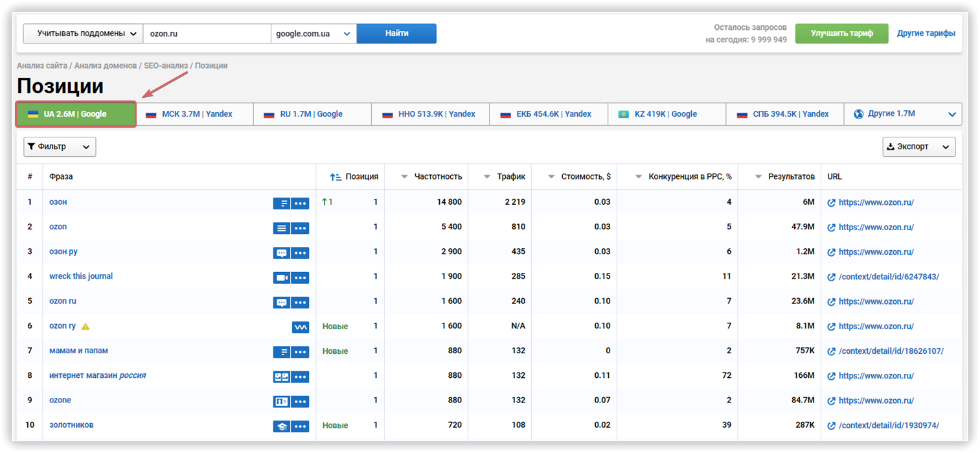980x453 pixels.
Task: Click the globe icon on Другие tab
Action: coord(859,114)
